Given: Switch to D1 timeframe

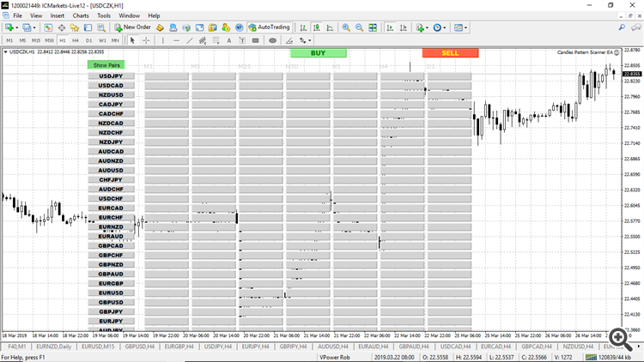Looking at the screenshot, I should [x=88, y=40].
